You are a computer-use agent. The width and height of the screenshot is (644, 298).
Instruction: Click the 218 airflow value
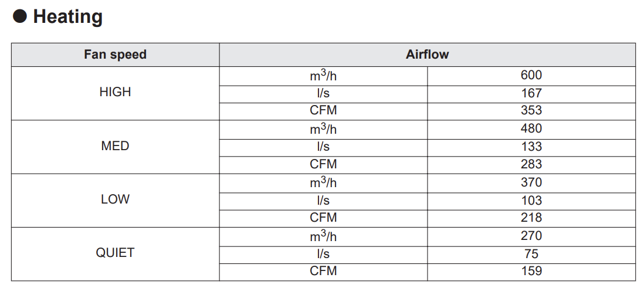point(531,218)
